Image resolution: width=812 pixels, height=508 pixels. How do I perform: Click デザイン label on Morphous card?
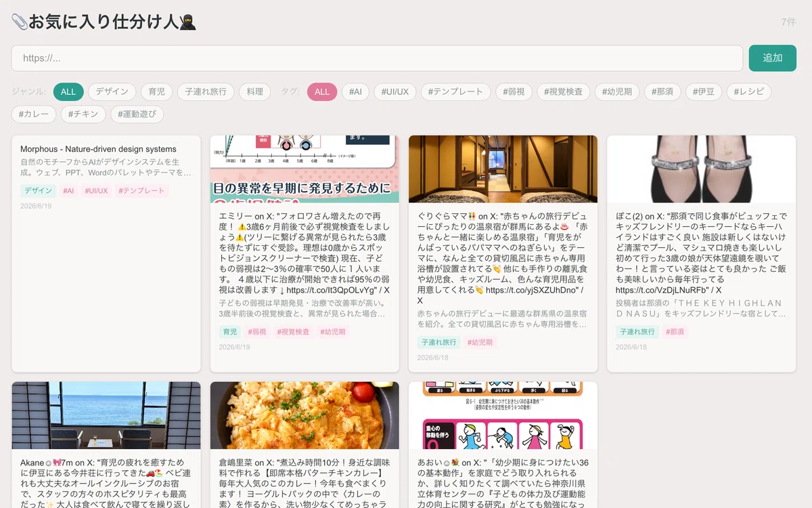point(38,191)
